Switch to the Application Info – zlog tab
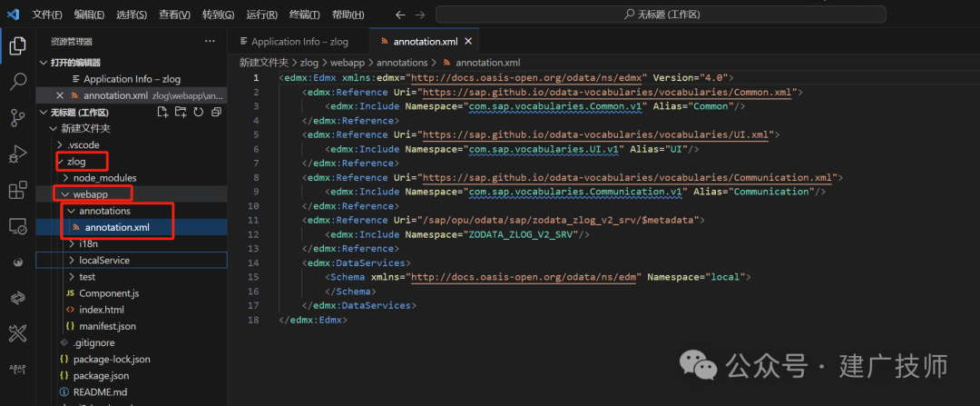980x406 pixels. (x=294, y=41)
